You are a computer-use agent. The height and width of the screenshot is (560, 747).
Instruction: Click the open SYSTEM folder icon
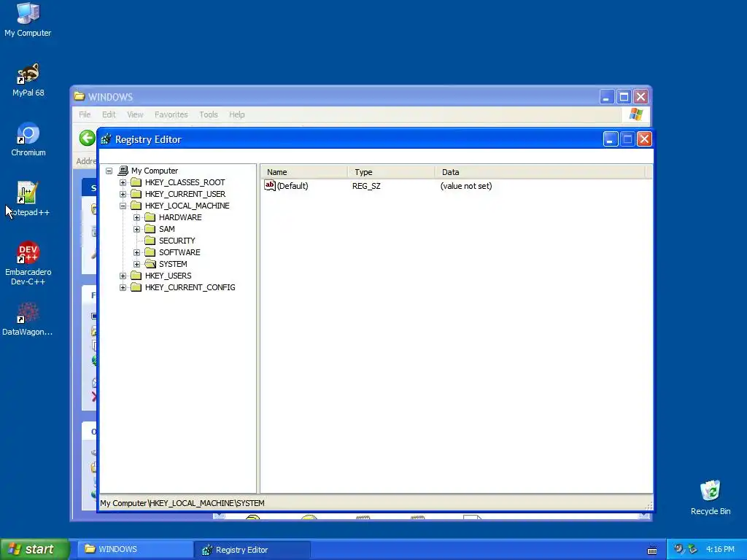150,264
